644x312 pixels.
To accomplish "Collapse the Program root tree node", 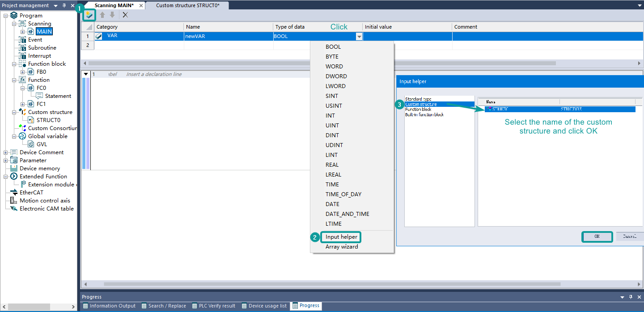I will [x=6, y=16].
